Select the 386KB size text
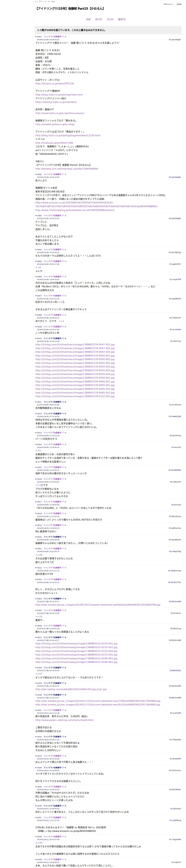Image resolution: width=186 pixels, height=868 pixels. pyautogui.click(x=179, y=4)
